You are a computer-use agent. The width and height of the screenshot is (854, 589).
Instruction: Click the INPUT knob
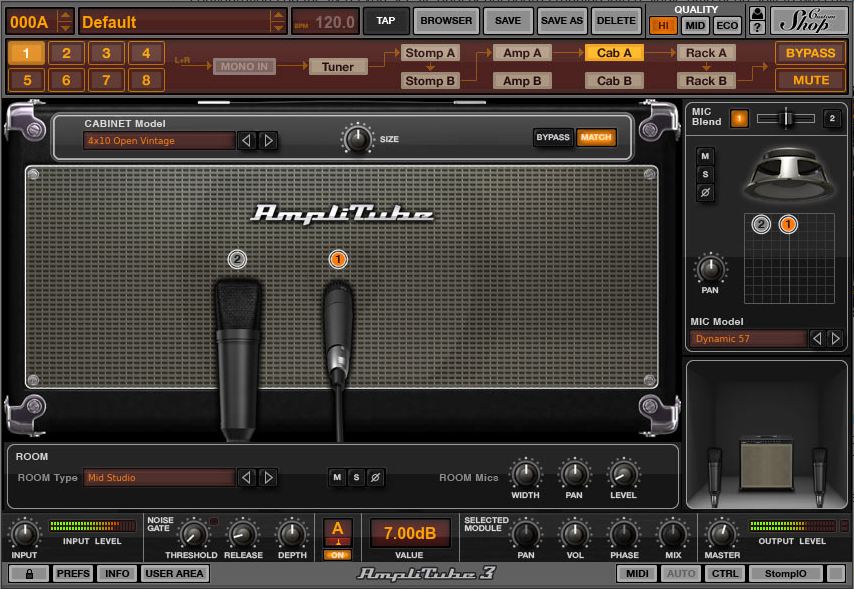click(24, 535)
